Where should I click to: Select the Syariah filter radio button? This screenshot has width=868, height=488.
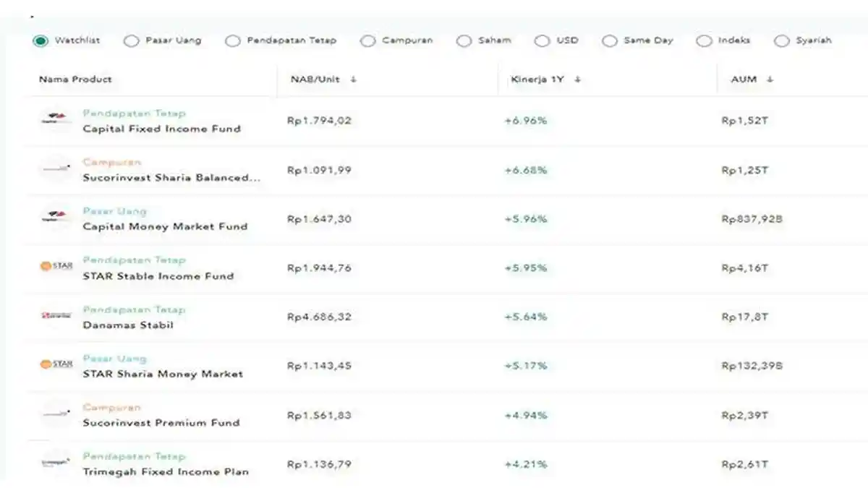[x=781, y=41]
